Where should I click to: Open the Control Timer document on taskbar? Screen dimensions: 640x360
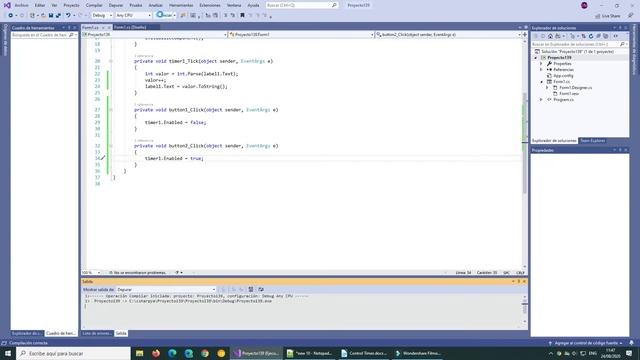point(364,353)
